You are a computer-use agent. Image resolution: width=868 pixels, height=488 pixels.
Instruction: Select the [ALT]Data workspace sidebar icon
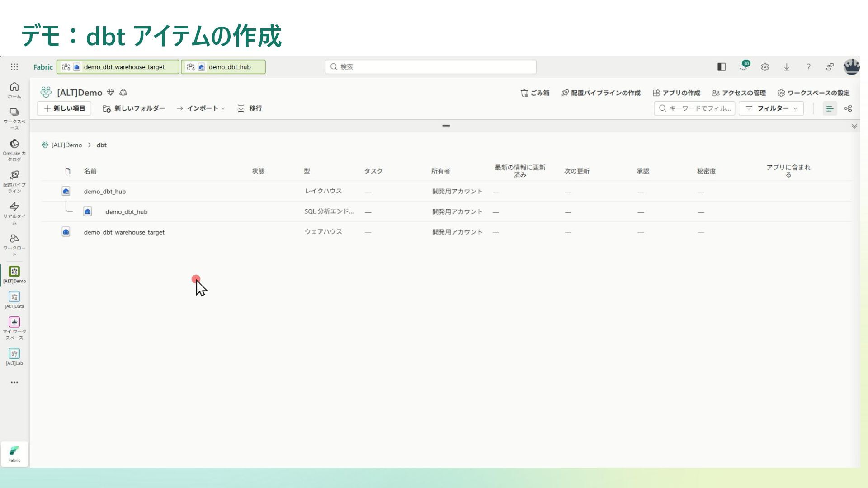pos(14,300)
